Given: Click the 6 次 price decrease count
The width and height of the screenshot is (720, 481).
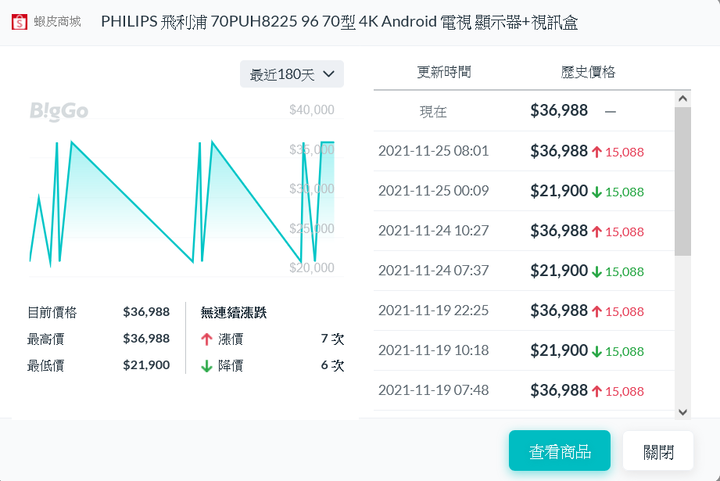Looking at the screenshot, I should coord(332,366).
